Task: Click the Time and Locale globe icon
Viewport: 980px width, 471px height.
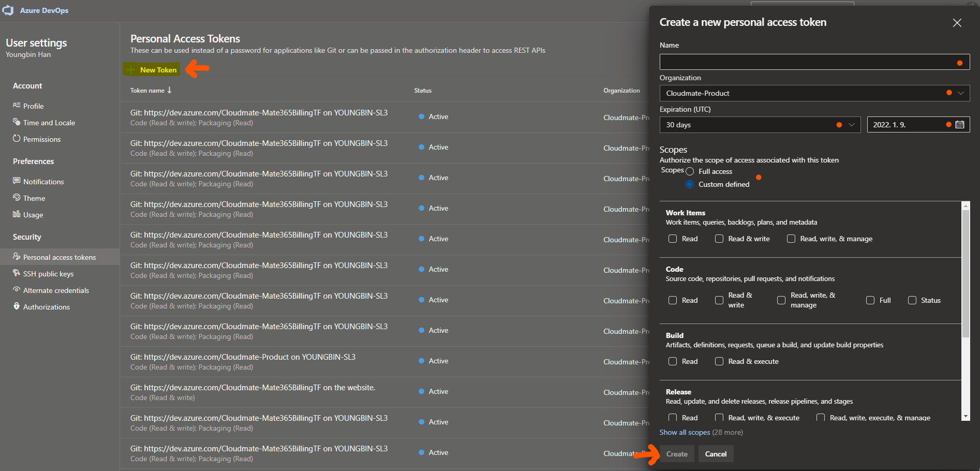Action: [x=17, y=122]
